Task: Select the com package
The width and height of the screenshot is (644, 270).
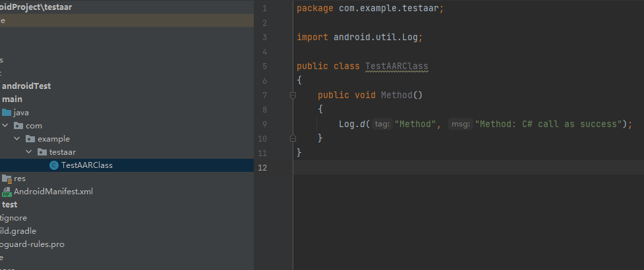Action: tap(34, 126)
